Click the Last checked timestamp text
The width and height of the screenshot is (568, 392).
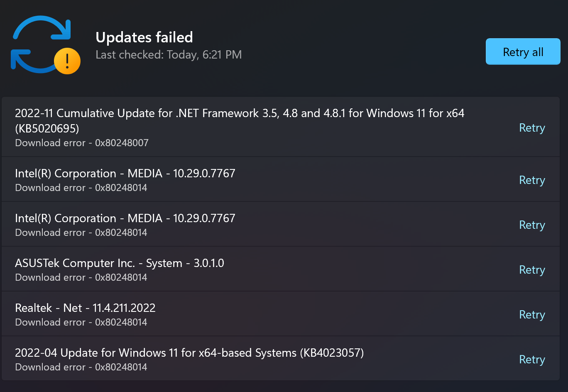[x=169, y=55]
